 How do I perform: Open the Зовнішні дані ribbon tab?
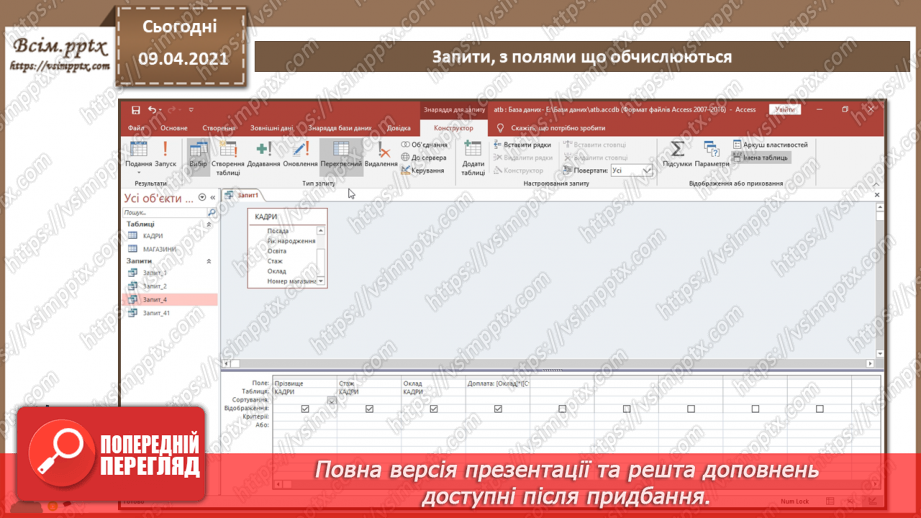click(x=271, y=128)
